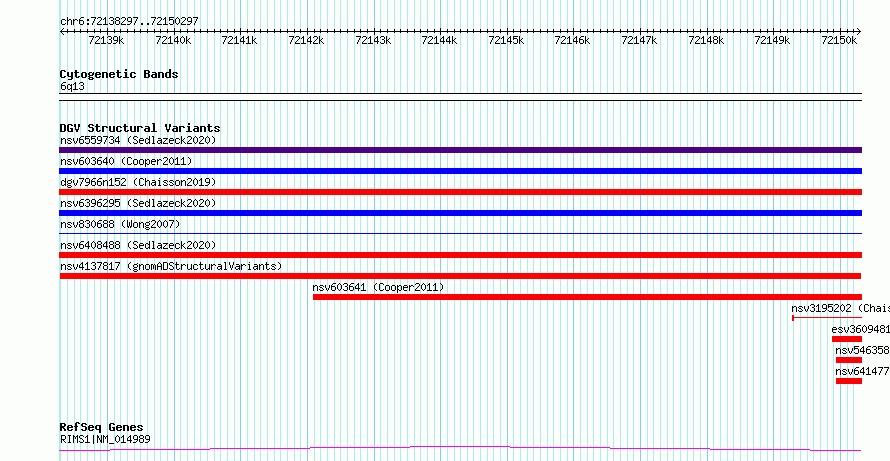Screen dimensions: 890x461
Task: Open the dgv7966n152 (Chaisson2019) variant label
Action: pos(138,182)
